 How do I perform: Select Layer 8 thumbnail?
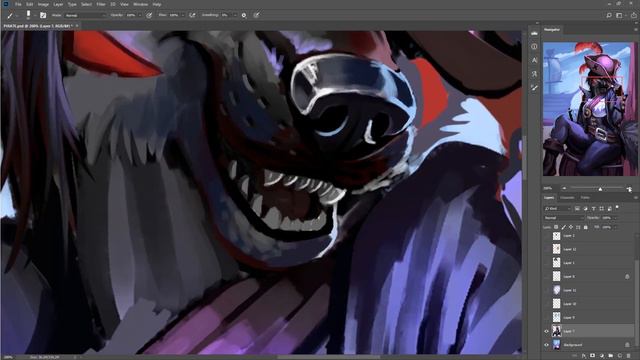click(556, 276)
